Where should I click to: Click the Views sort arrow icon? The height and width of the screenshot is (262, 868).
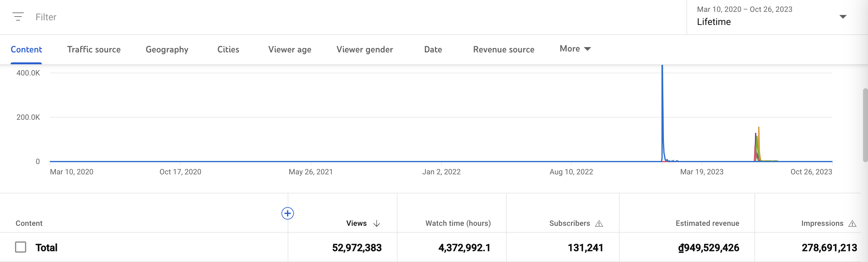point(377,224)
